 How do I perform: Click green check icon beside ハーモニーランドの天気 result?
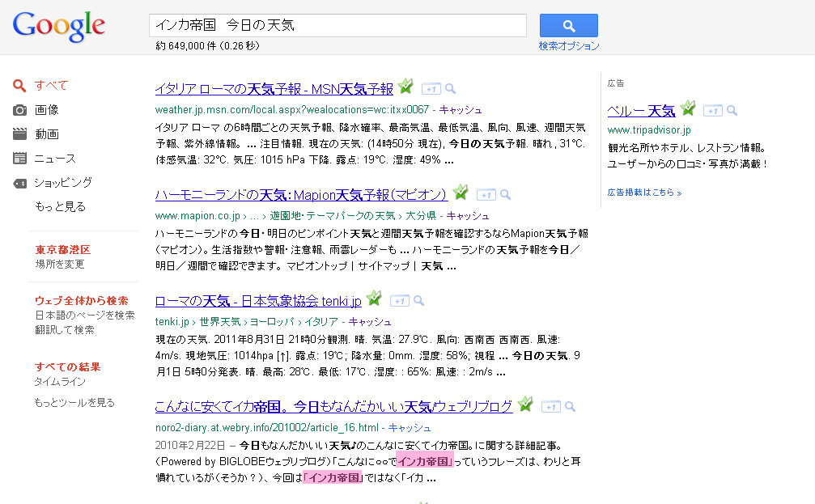[x=461, y=193]
